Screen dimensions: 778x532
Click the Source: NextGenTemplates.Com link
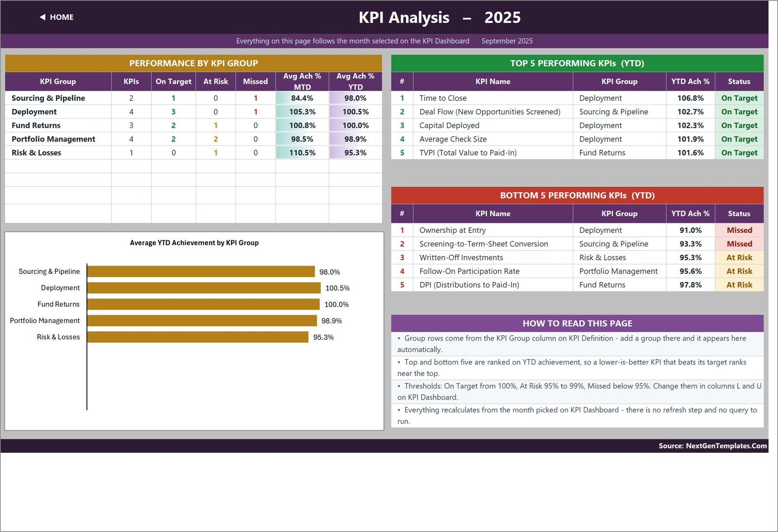(x=712, y=446)
